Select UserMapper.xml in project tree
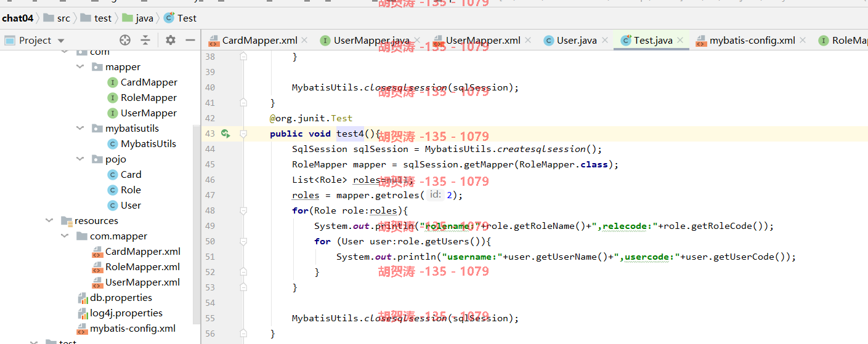This screenshot has width=868, height=344. pos(136,282)
